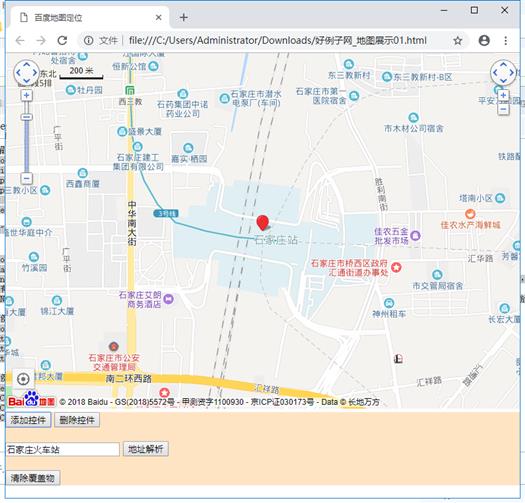Screen dimensions: 525x503
Task: Click the 石家庄建工集团有限公司 label
Action: click(138, 162)
